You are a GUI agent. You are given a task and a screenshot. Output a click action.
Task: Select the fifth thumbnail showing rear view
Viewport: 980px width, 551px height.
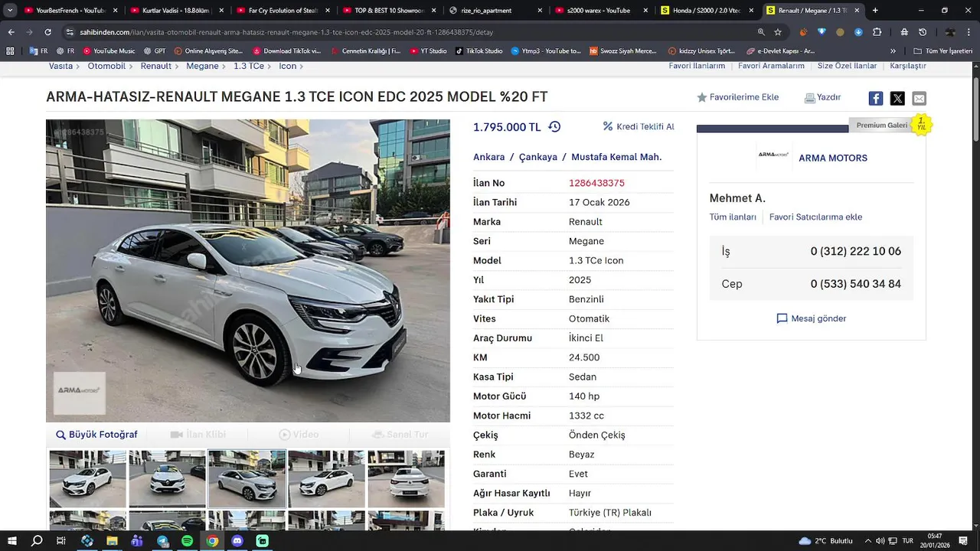(407, 479)
